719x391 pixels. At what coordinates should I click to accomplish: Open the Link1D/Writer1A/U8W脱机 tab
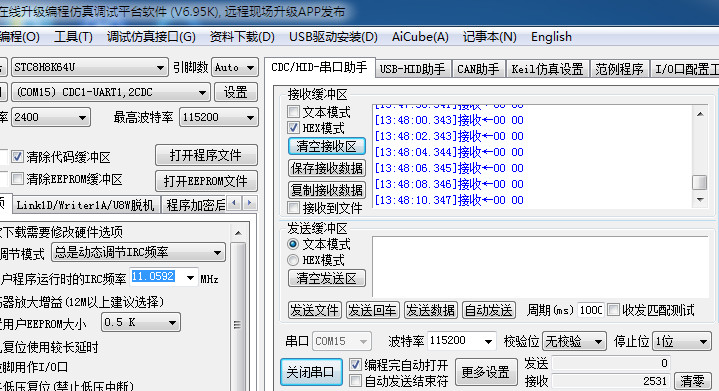[x=85, y=205]
